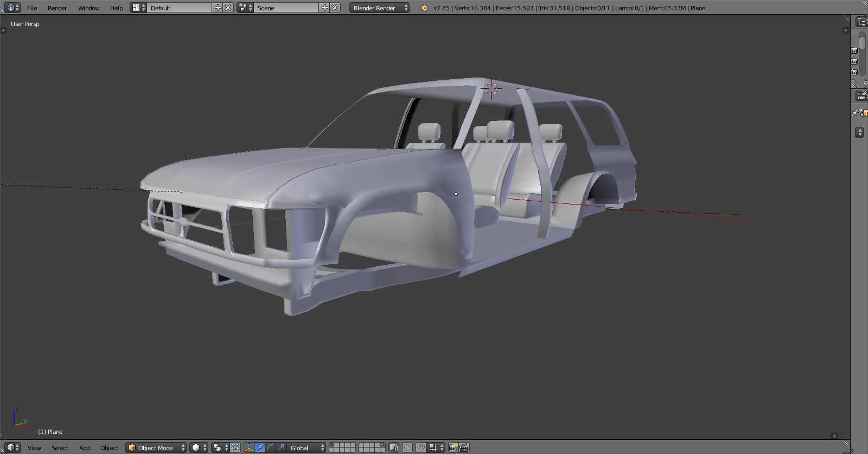Viewport: 868px width, 454px height.
Task: Open the 3D View editor type selector
Action: 13,447
